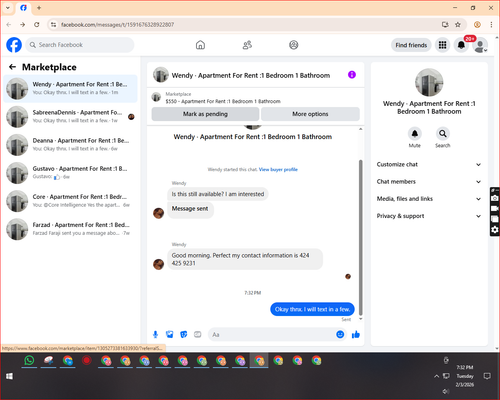The image size is (500, 400).
Task: Expand the Chat members section
Action: pyautogui.click(x=429, y=182)
